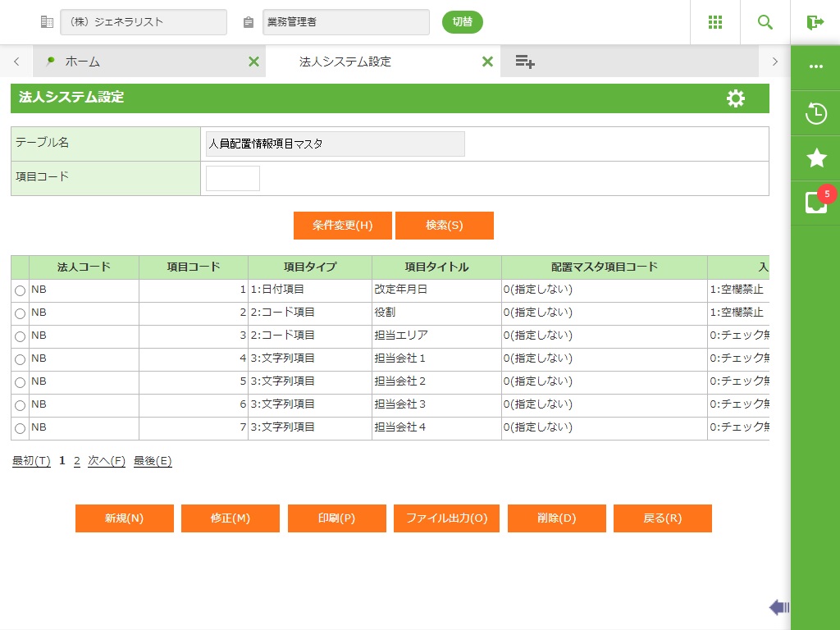Select the radio button for 担当会社４ row
840x630 pixels.
(20, 428)
